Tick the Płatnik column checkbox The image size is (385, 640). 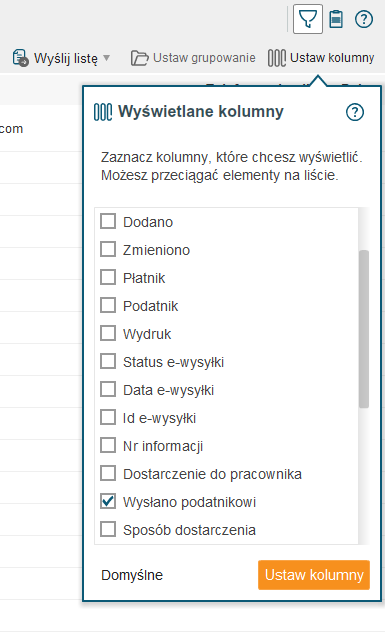click(x=108, y=278)
